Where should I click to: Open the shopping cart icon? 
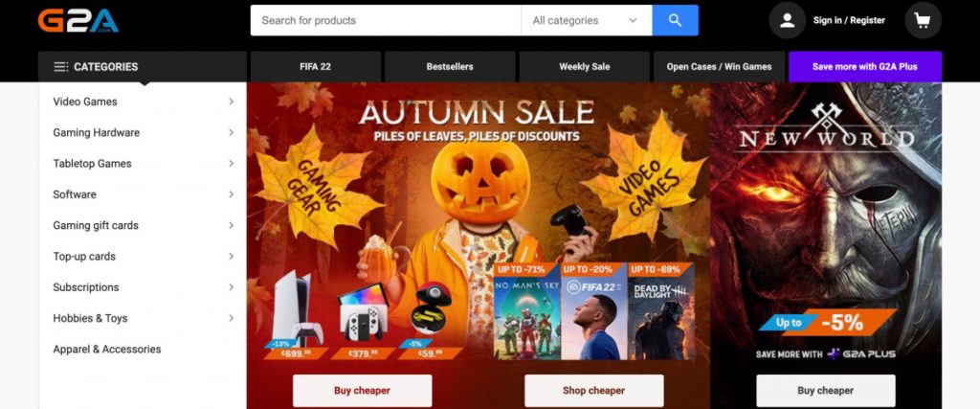point(923,21)
